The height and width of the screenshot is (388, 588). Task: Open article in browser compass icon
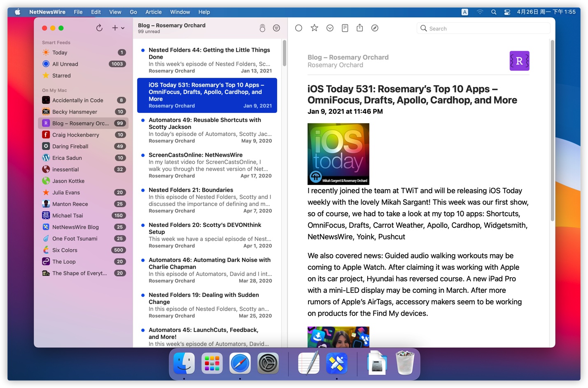(375, 28)
